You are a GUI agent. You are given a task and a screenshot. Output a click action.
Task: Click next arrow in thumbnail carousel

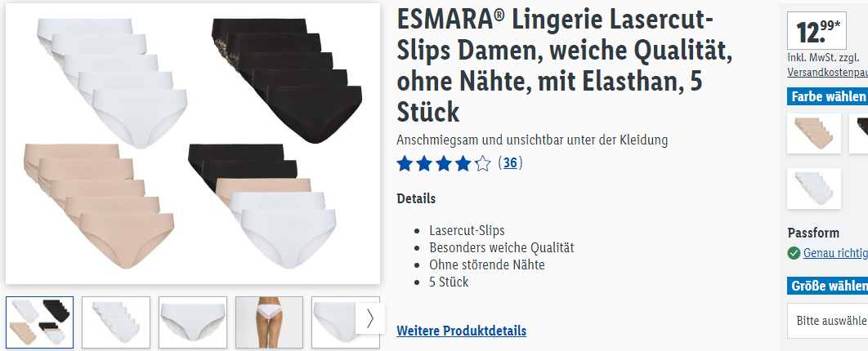(x=369, y=318)
